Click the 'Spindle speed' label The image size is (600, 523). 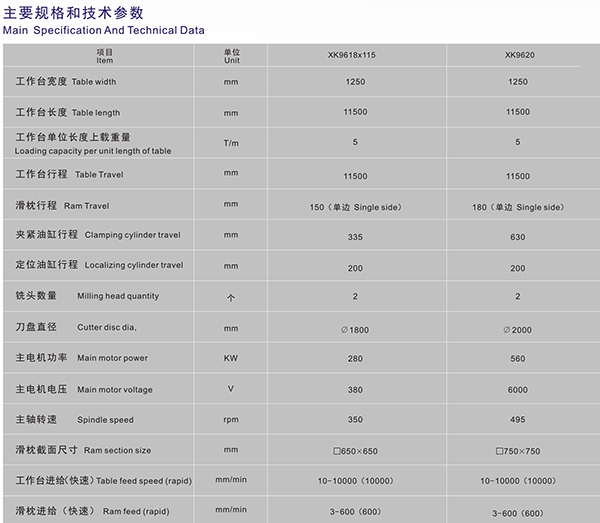tap(106, 420)
